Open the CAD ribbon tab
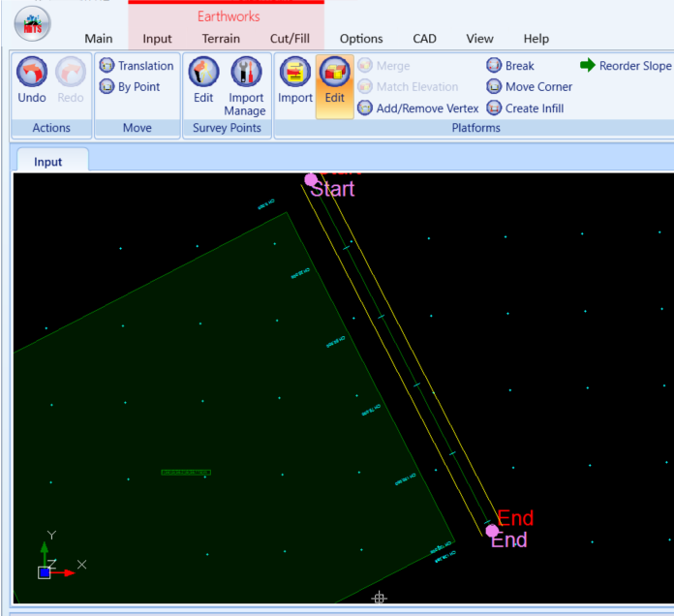674x616 pixels. [x=424, y=39]
